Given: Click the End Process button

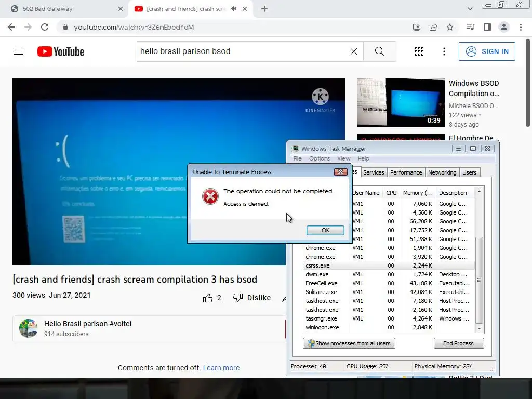Looking at the screenshot, I should coord(458,343).
